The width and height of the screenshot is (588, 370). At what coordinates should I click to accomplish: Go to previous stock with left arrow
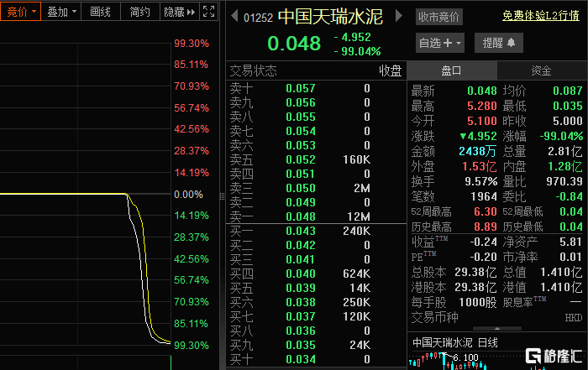tap(234, 16)
